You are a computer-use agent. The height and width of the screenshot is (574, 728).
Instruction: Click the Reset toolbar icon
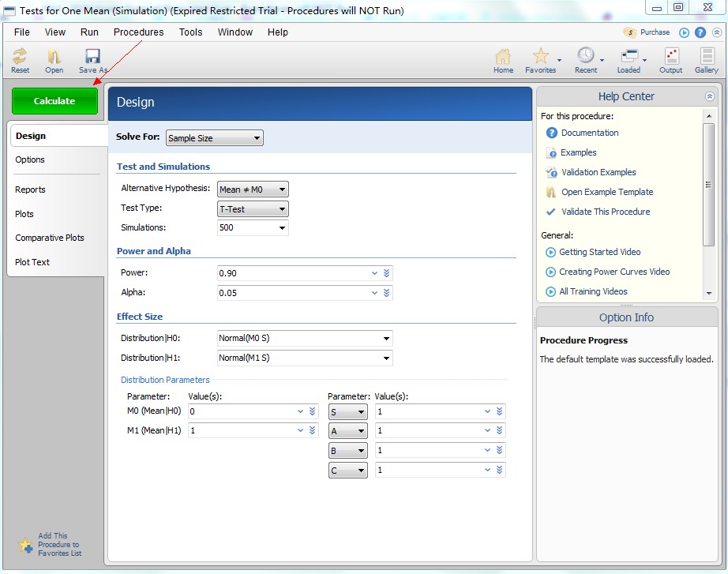point(20,58)
